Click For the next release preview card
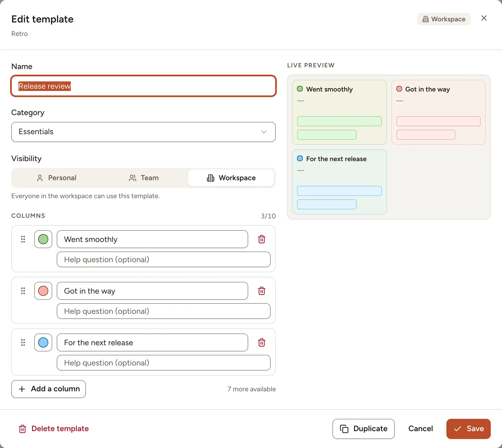Image resolution: width=502 pixels, height=448 pixels. [x=339, y=182]
